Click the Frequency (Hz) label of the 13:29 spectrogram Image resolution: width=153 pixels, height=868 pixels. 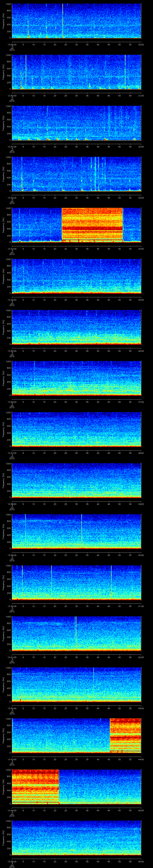tap(3, 21)
